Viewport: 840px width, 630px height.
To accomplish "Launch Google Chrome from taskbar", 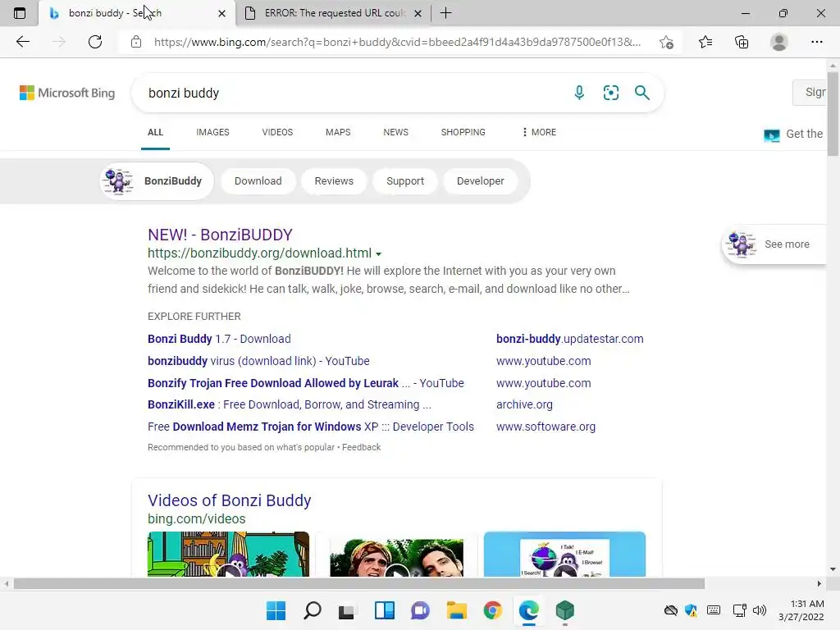I will (x=492, y=610).
